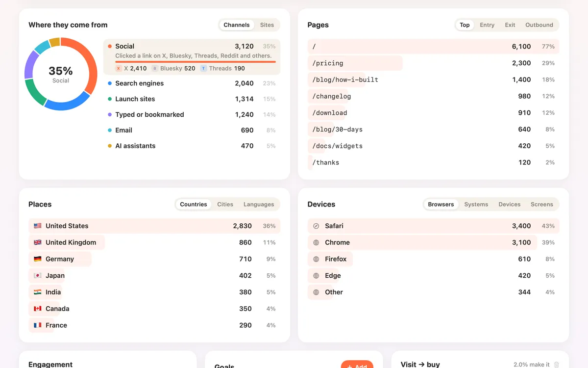The width and height of the screenshot is (588, 368).
Task: Delete the Visit → buy funnel via trash icon
Action: click(557, 365)
